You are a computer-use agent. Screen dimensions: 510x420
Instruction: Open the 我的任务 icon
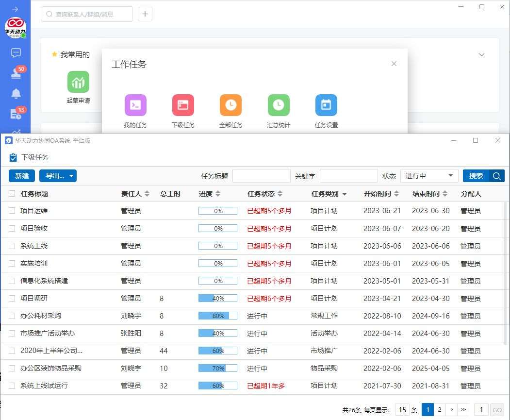pyautogui.click(x=135, y=105)
